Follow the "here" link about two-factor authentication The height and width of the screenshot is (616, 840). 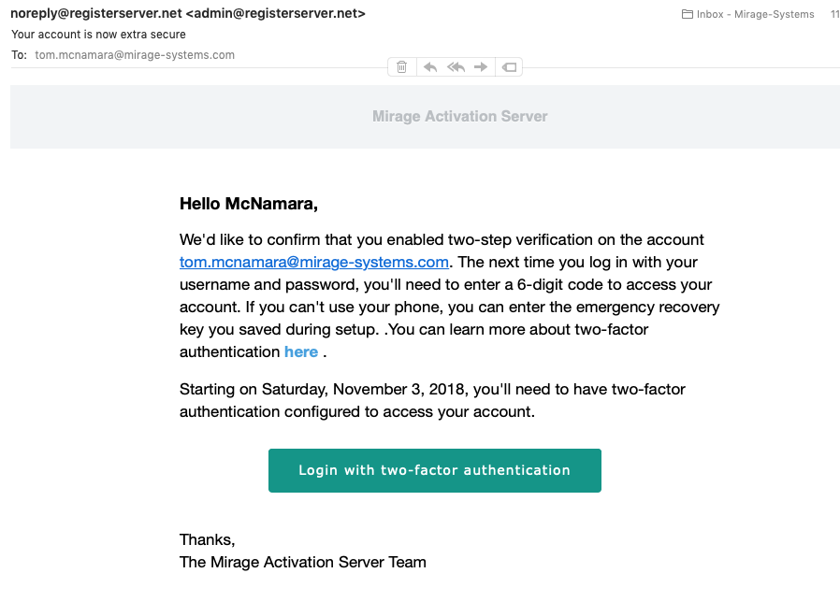301,351
